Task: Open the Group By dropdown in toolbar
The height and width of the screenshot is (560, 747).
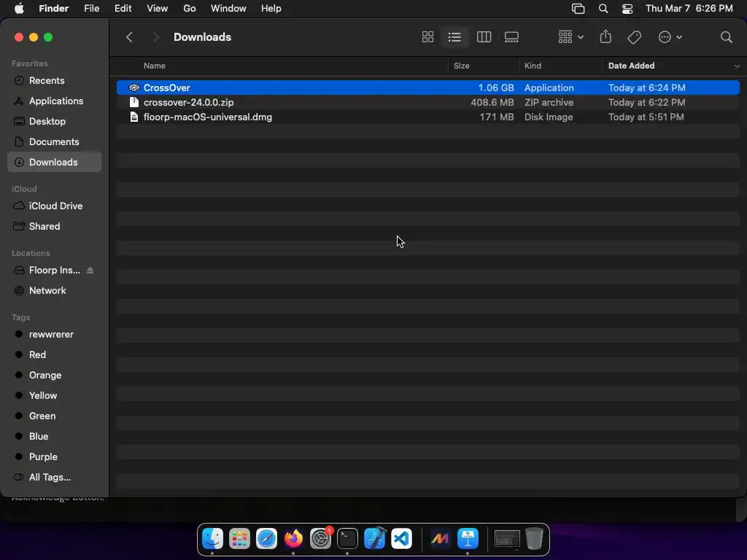Action: (x=570, y=37)
